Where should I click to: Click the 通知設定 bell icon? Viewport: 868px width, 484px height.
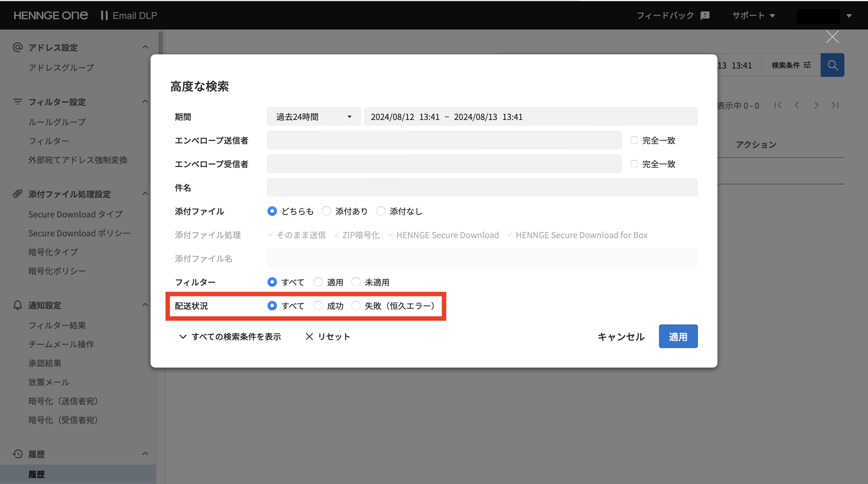pyautogui.click(x=17, y=305)
